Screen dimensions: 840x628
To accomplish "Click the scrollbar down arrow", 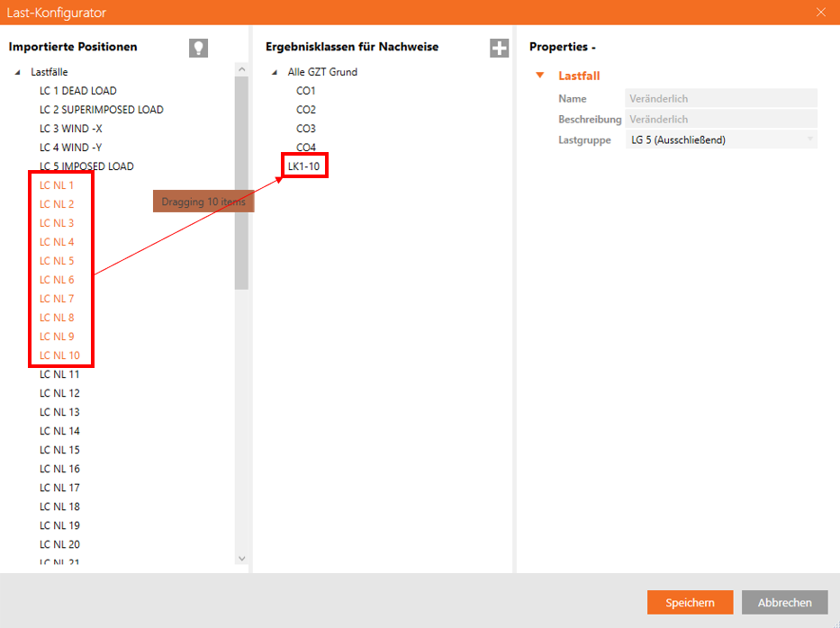I will [x=241, y=559].
